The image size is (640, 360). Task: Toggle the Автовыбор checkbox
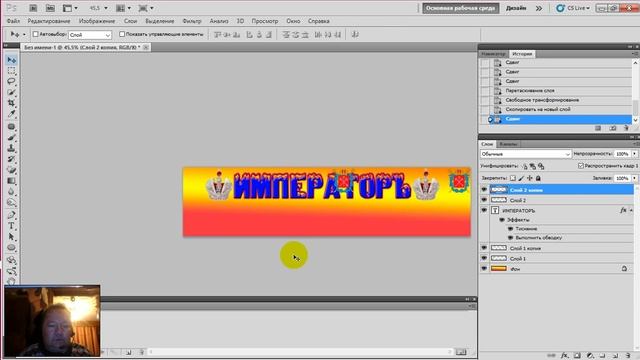click(36, 34)
